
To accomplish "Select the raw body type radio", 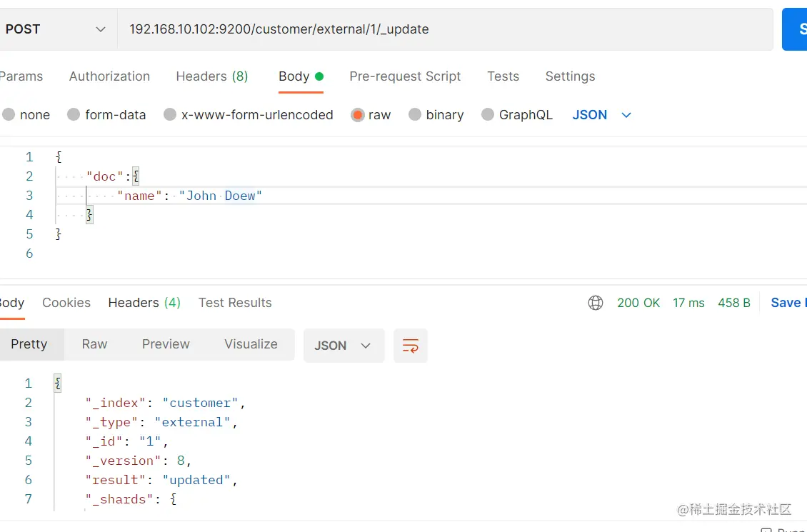I will point(358,115).
